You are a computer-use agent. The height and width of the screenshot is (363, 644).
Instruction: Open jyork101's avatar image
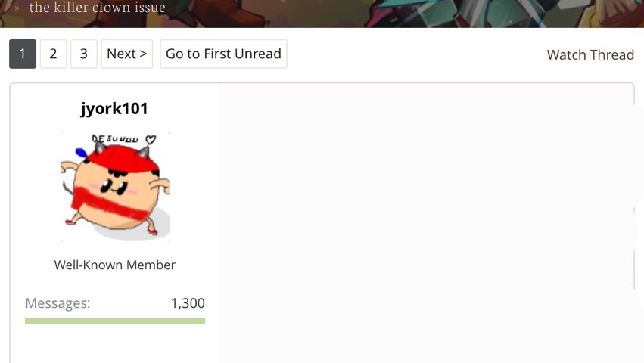(x=115, y=187)
